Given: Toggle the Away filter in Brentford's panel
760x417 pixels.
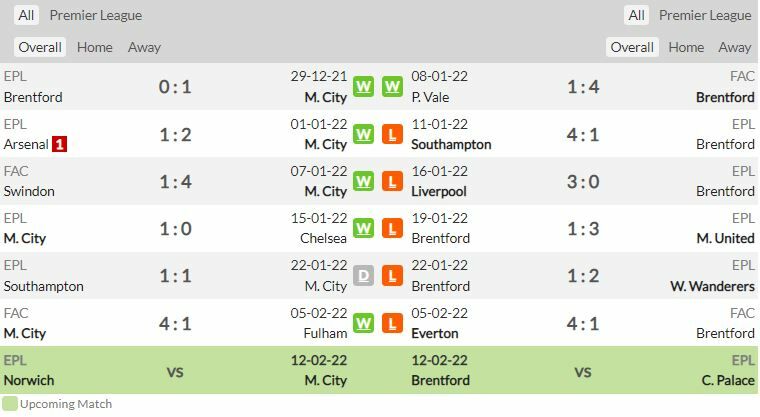Looking at the screenshot, I should coord(734,47).
